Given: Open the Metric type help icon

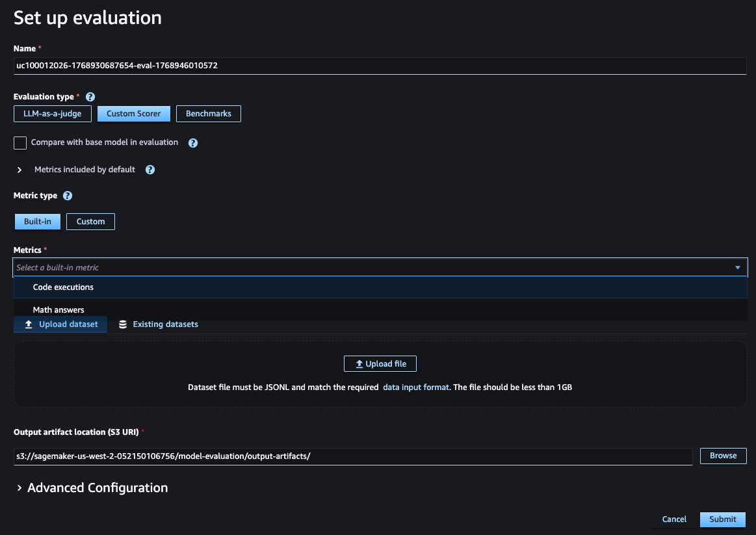Looking at the screenshot, I should pyautogui.click(x=68, y=196).
